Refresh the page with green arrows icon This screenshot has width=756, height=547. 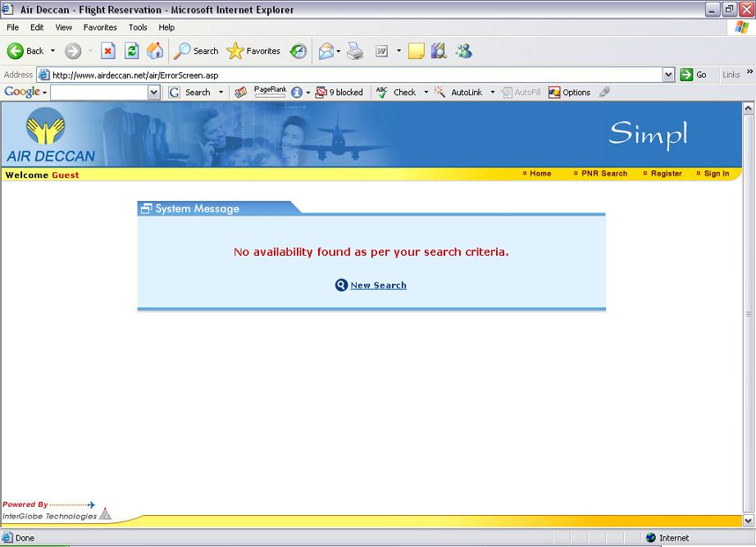point(132,51)
